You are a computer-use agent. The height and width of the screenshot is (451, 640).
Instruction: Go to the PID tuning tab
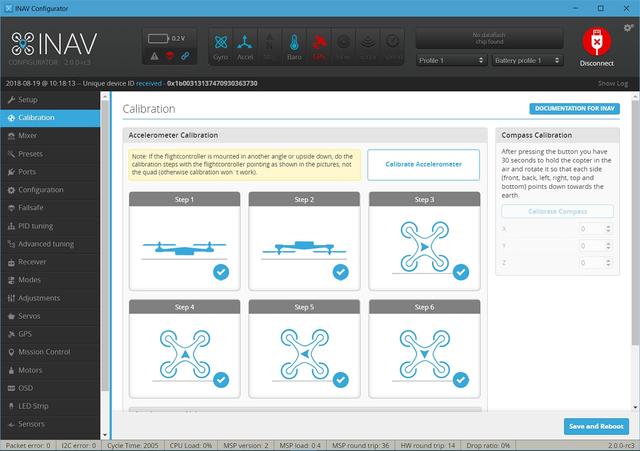tap(50, 226)
